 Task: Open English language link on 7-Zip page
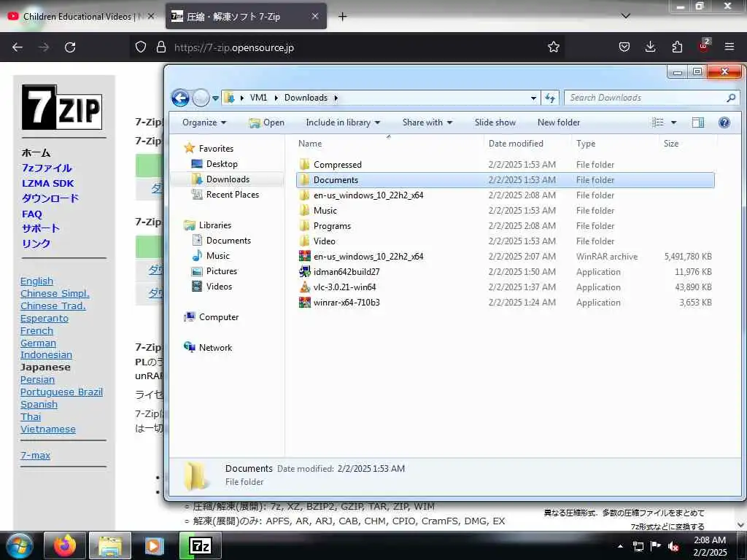coord(36,281)
